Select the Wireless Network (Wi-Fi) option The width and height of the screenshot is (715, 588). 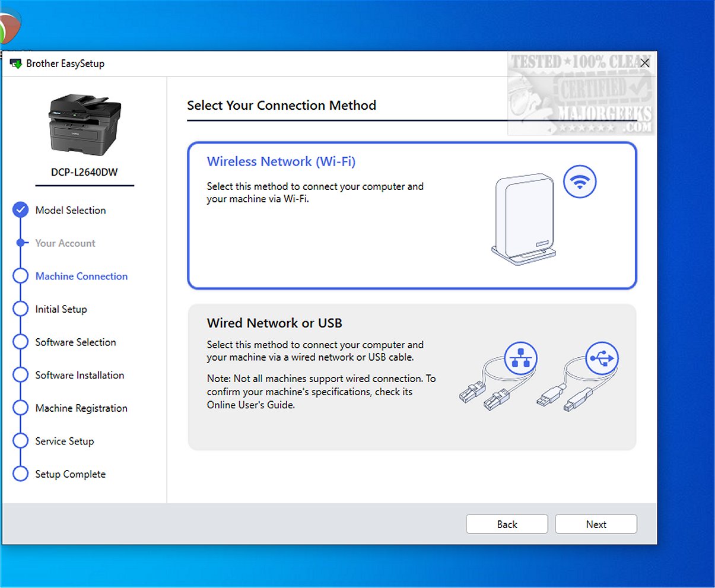coord(412,215)
